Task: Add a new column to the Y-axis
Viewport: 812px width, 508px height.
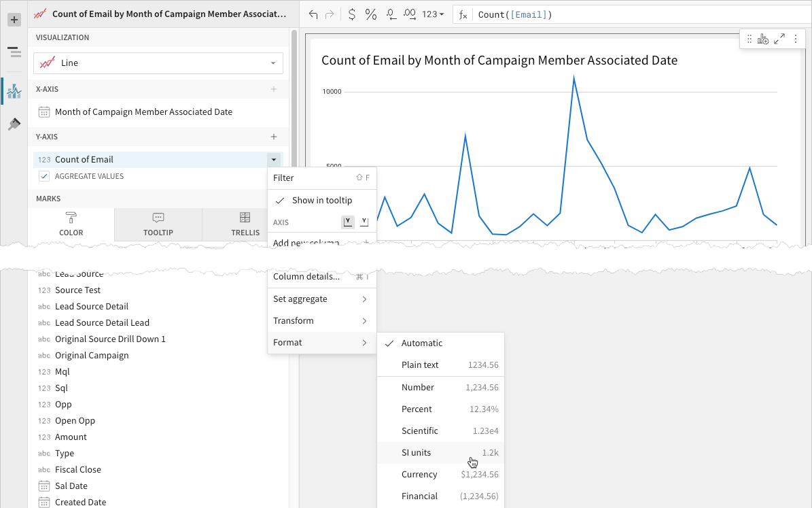Action: tap(274, 137)
